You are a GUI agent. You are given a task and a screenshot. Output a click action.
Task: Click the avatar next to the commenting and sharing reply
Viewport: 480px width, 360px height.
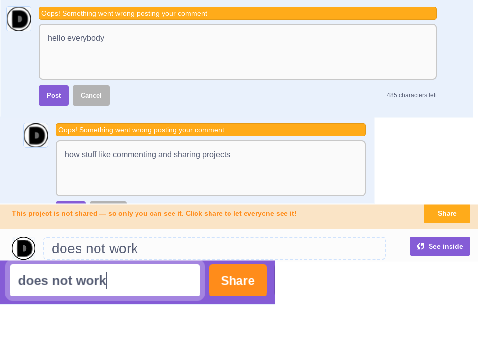pos(36,135)
